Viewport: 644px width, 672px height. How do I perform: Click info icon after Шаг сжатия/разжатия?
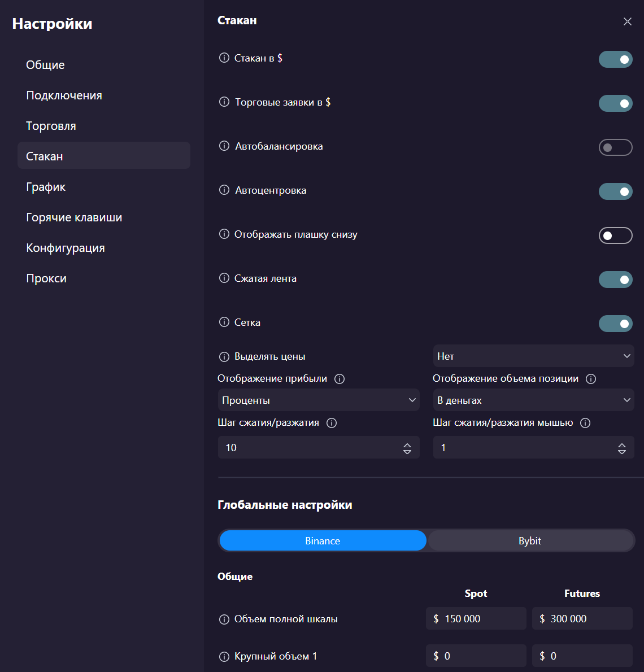click(332, 423)
